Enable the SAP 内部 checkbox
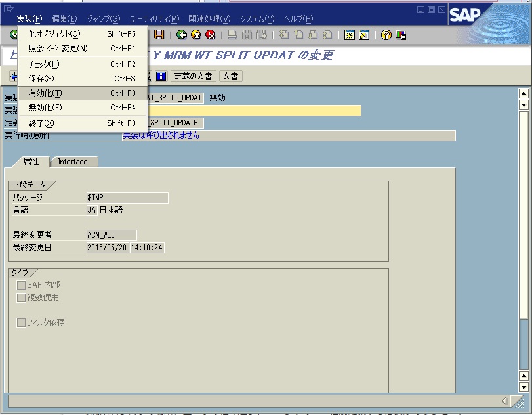 (22, 284)
